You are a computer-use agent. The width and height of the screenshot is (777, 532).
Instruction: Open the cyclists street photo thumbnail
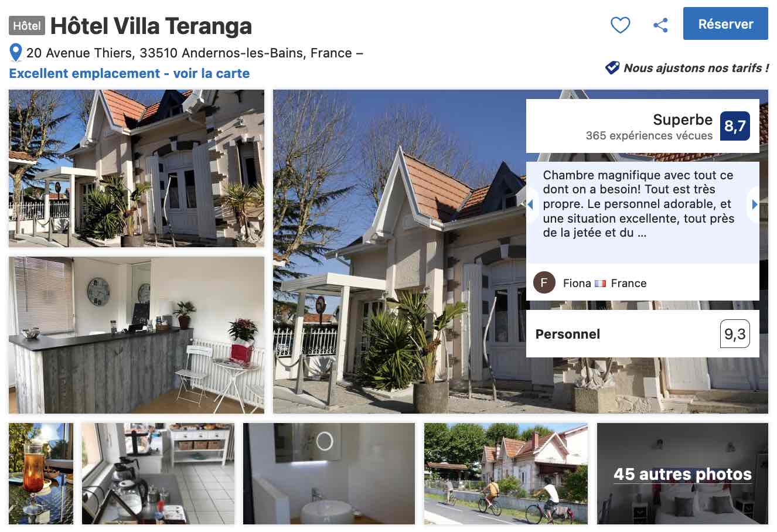coord(506,473)
